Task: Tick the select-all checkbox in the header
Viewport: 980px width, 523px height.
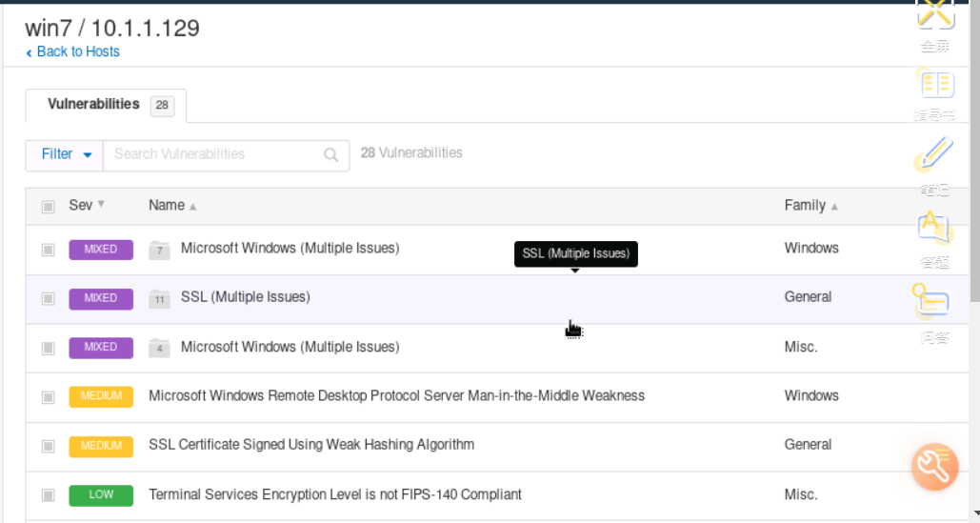Action: point(48,206)
